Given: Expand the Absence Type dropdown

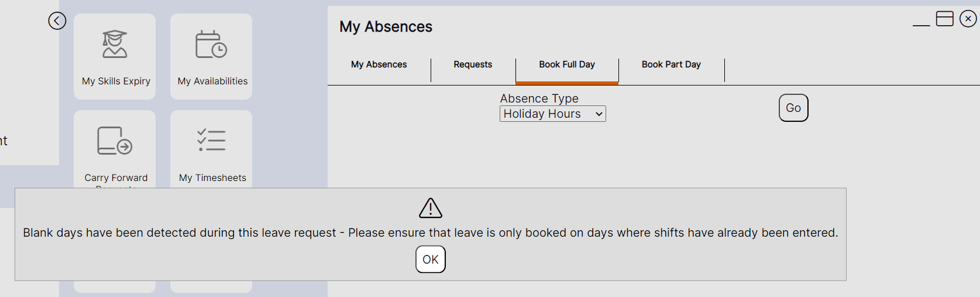Looking at the screenshot, I should click(x=552, y=114).
